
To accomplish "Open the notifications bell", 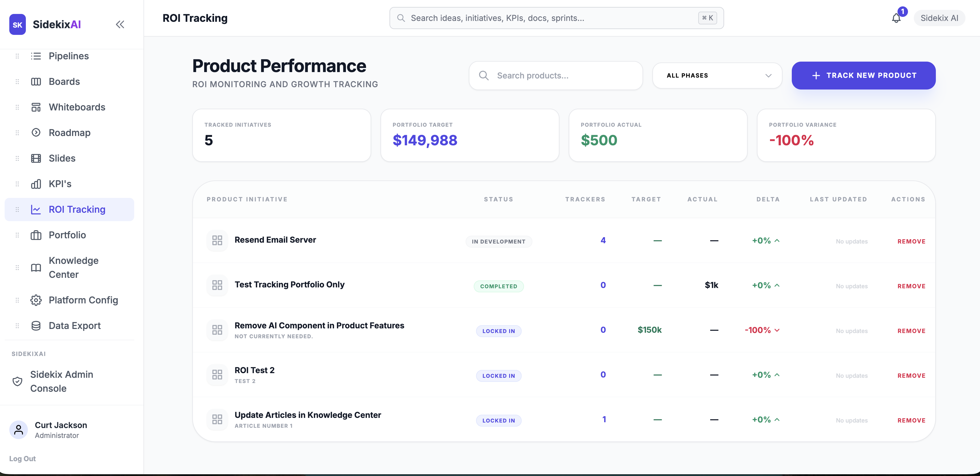I will (x=896, y=18).
